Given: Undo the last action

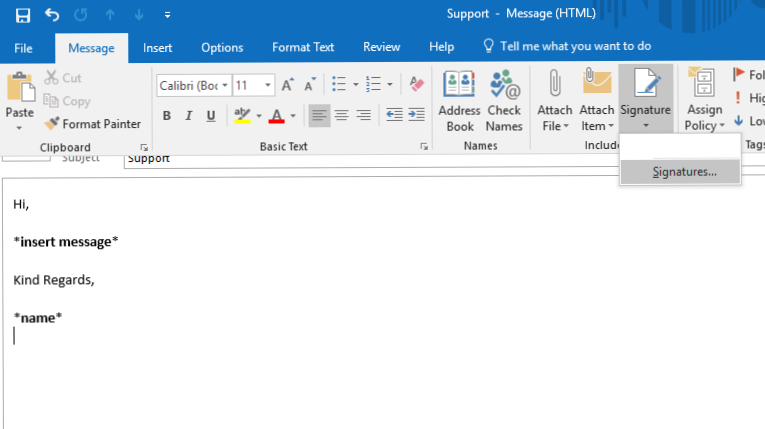Looking at the screenshot, I should coord(52,16).
